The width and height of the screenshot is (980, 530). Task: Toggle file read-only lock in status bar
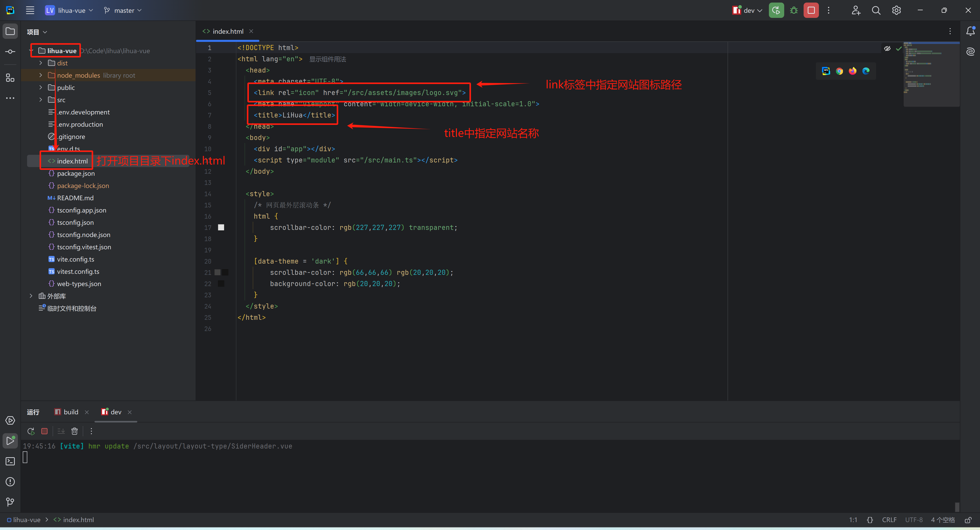click(x=968, y=520)
